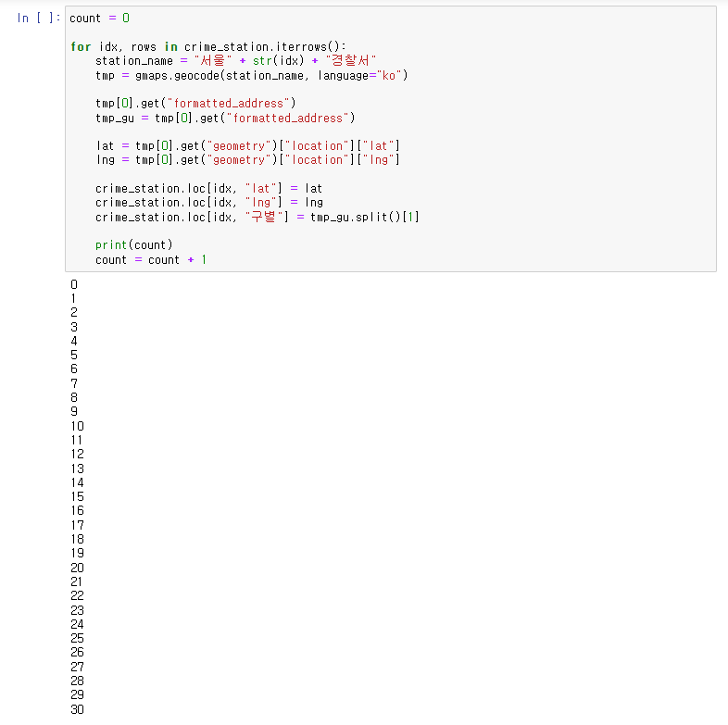Click the for loop line with iterrows
Screen dimensions: 728x725
208,47
